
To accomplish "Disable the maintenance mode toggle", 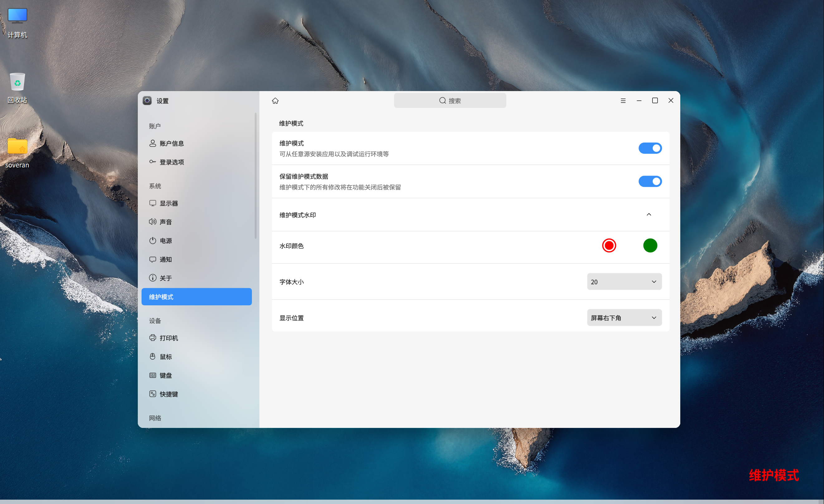I will click(x=650, y=148).
